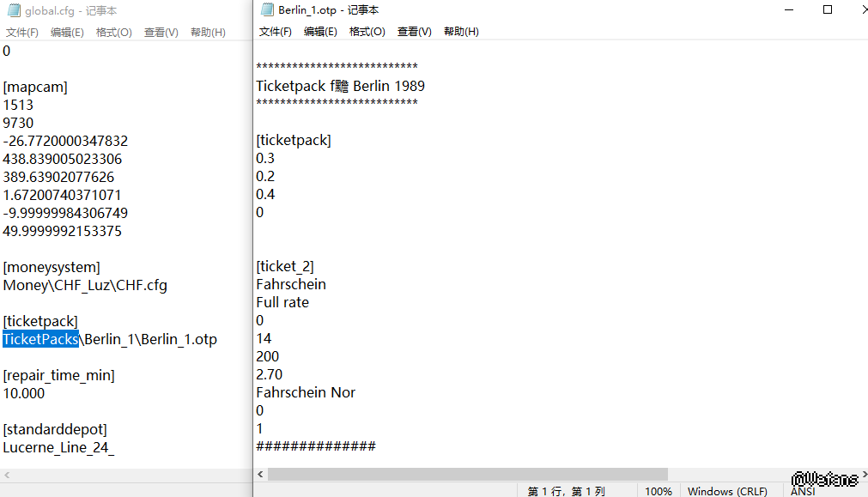This screenshot has height=497, width=868.
Task: Click the [ticketpack] header in global.cfg
Action: coord(40,322)
